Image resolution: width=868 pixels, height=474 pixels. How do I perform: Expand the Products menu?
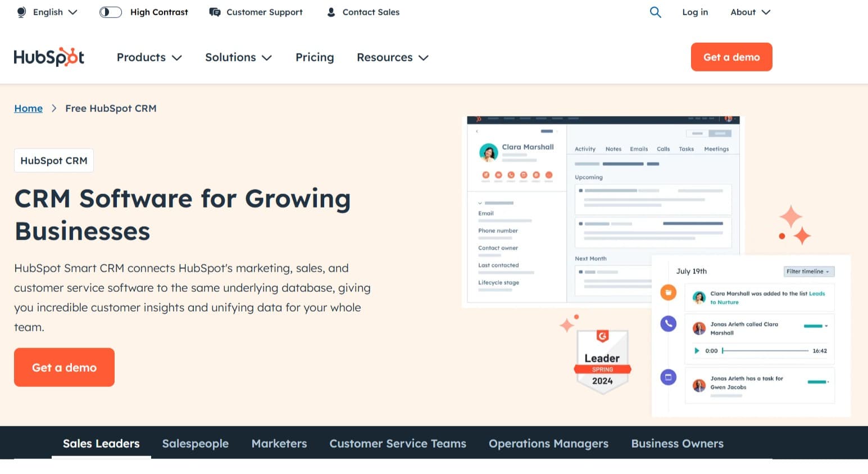[x=149, y=57]
